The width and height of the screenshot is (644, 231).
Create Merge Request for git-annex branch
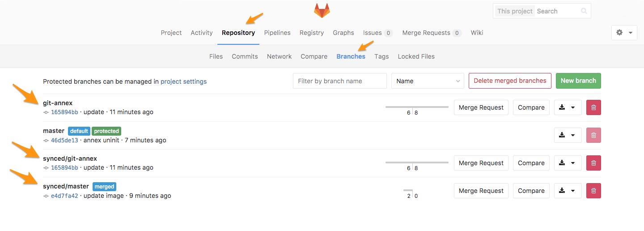click(x=481, y=107)
